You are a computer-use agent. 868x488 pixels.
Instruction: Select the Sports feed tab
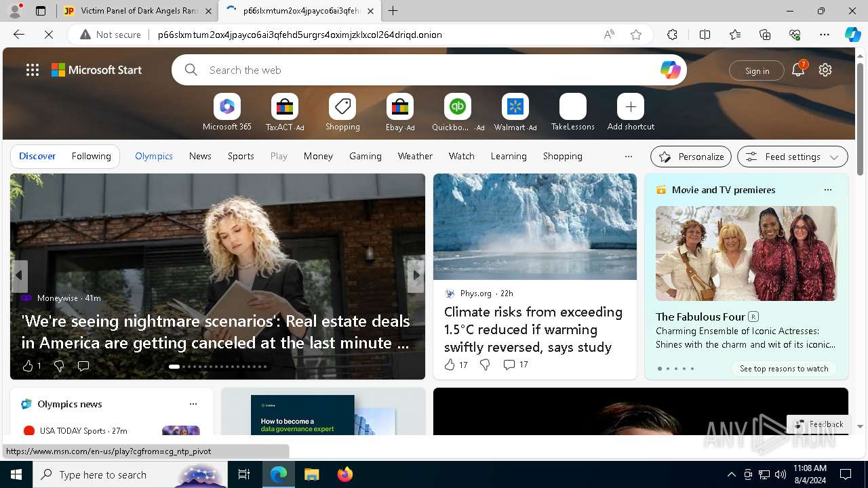point(241,156)
